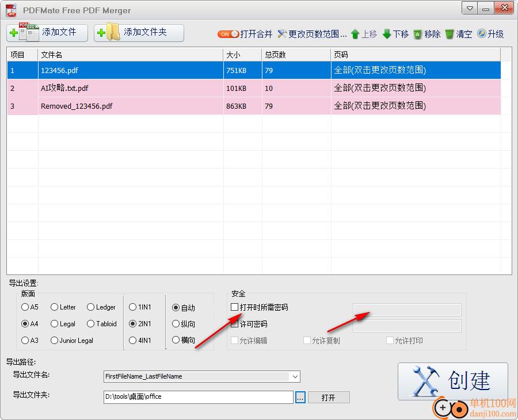Screen dimensions: 518x420
Task: Click the browse ... folder button
Action: [300, 398]
